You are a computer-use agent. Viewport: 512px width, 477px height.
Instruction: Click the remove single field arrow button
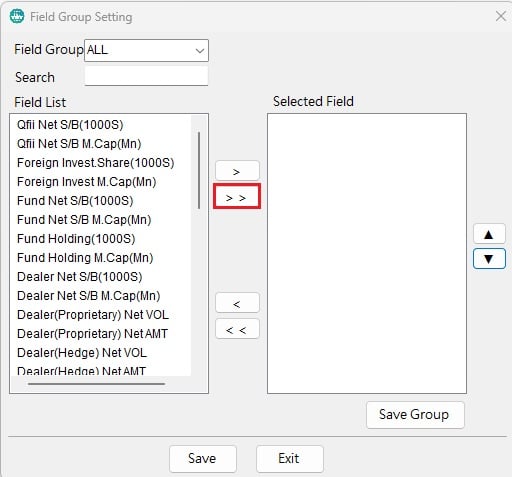pos(237,303)
